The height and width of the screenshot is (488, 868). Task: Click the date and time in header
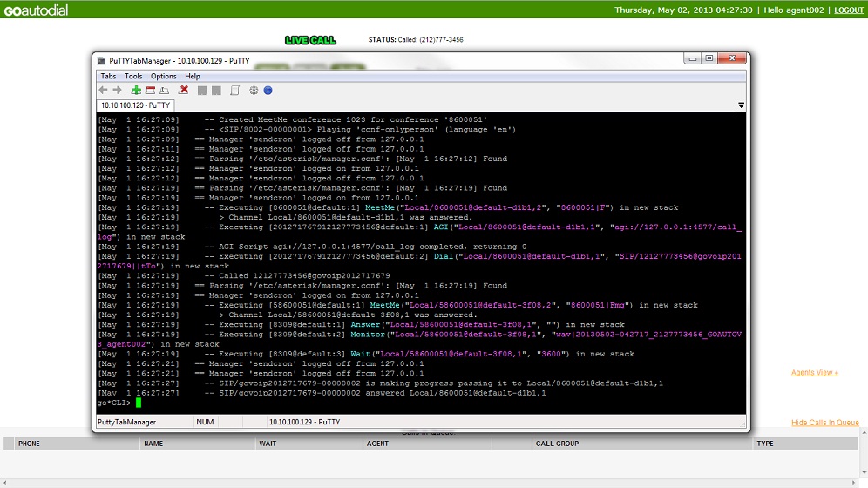(683, 10)
